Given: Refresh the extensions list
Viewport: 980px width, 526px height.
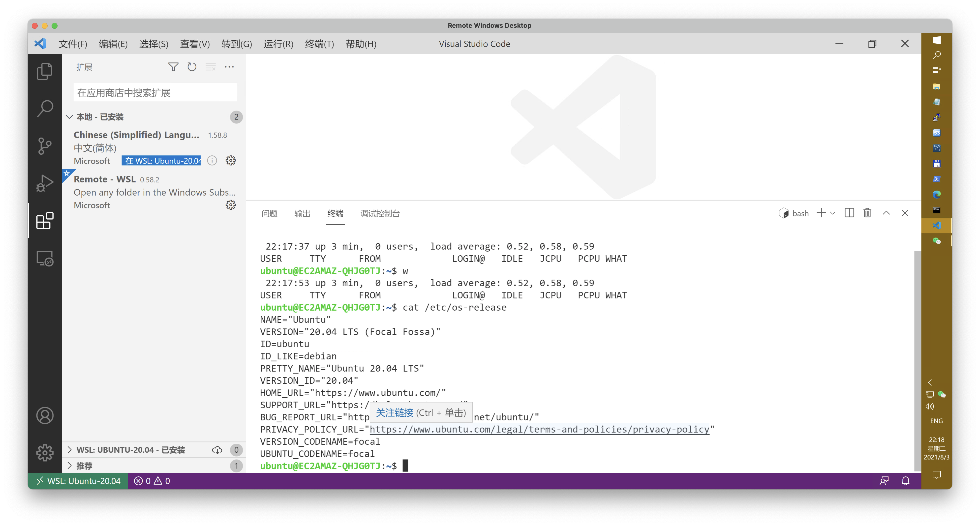Looking at the screenshot, I should coord(192,67).
